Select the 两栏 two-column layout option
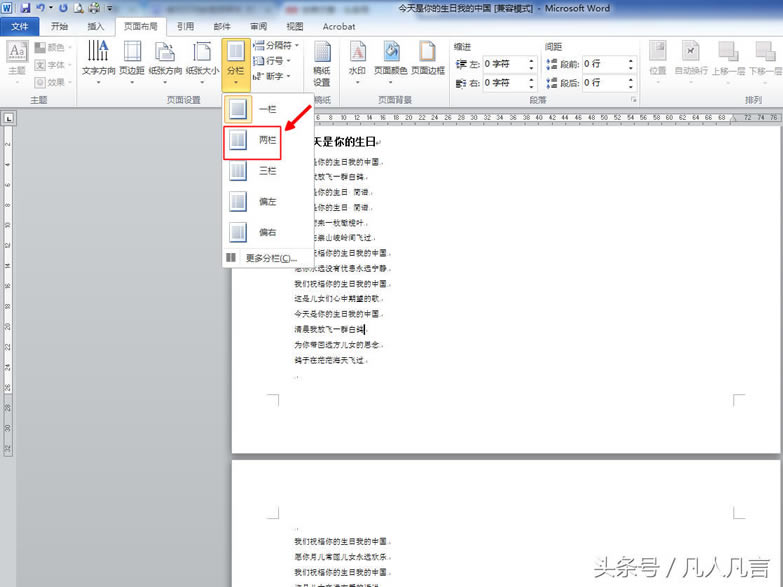This screenshot has height=587, width=783. (x=252, y=141)
